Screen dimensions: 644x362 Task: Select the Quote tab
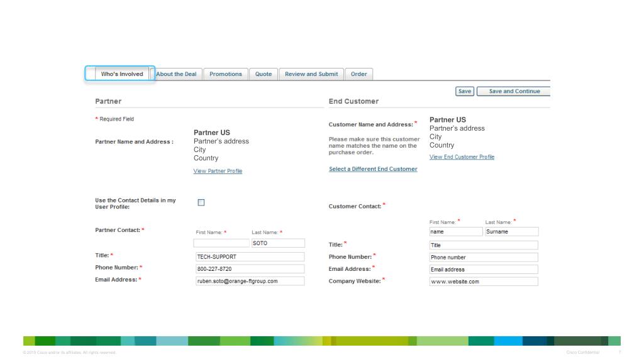click(264, 74)
